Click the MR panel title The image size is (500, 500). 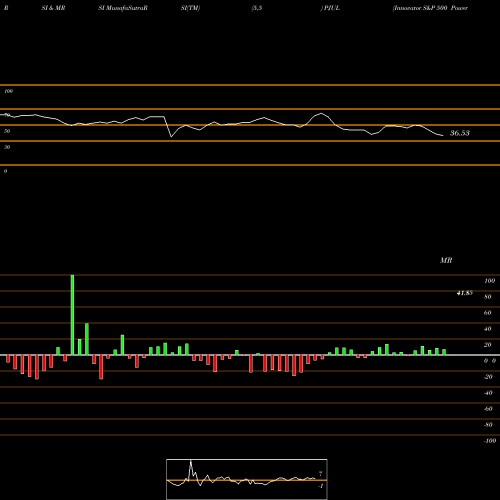[446, 260]
